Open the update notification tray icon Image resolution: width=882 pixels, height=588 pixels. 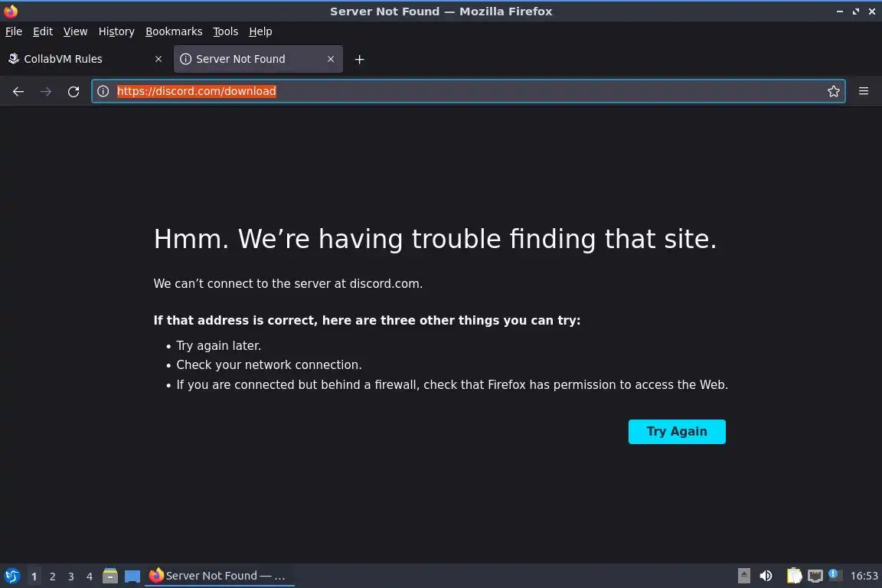tap(835, 574)
